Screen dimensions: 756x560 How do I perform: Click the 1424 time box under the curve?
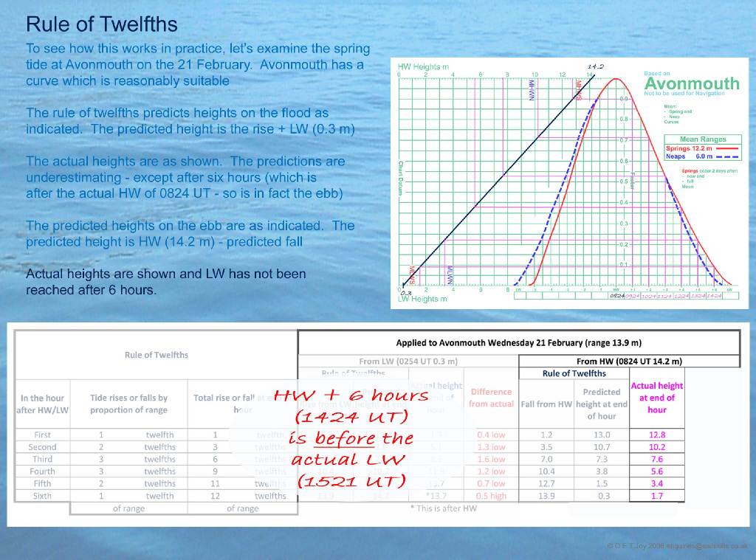point(715,296)
